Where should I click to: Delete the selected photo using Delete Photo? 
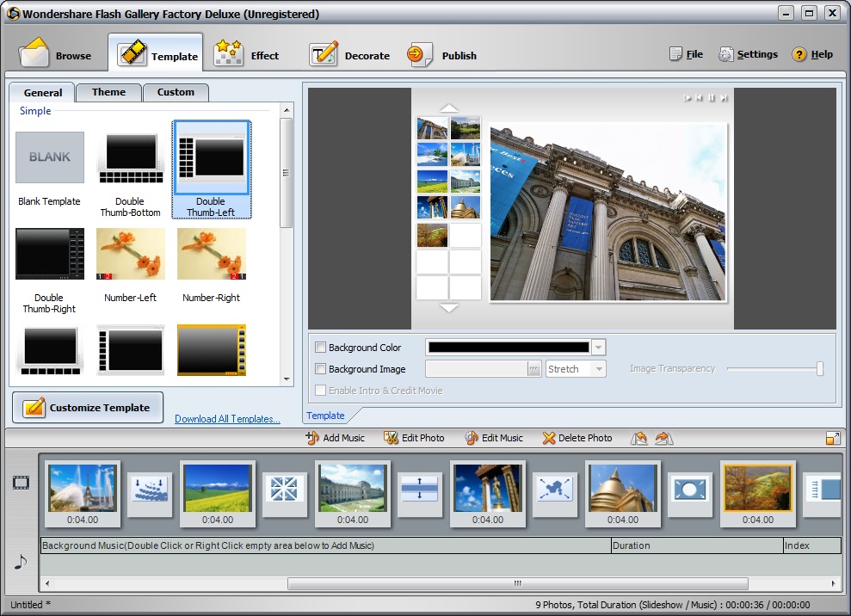point(549,438)
